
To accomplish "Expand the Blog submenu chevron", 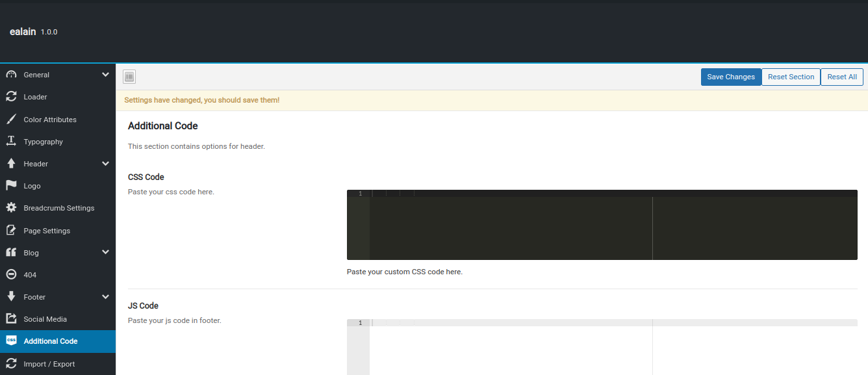I will [105, 252].
